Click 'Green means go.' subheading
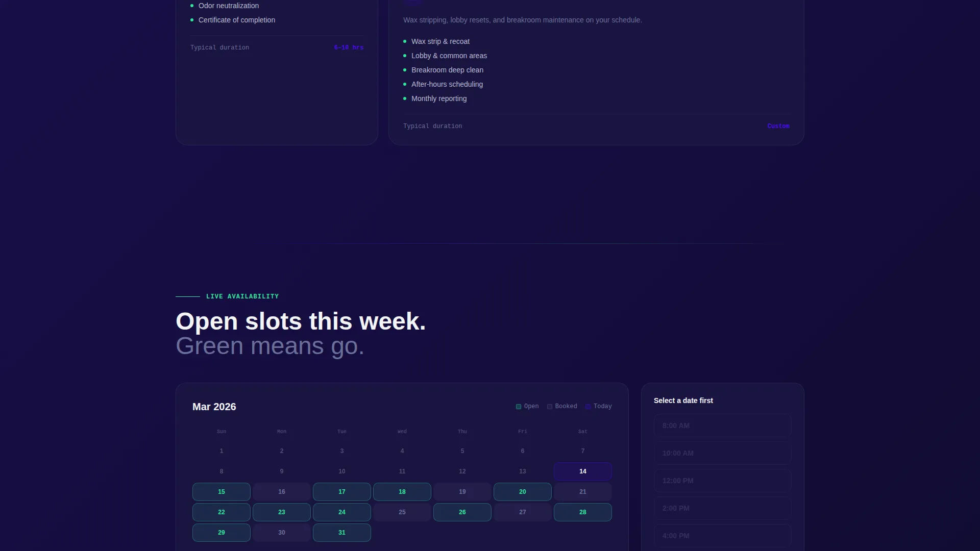Viewport: 980px width, 551px height. point(270,346)
